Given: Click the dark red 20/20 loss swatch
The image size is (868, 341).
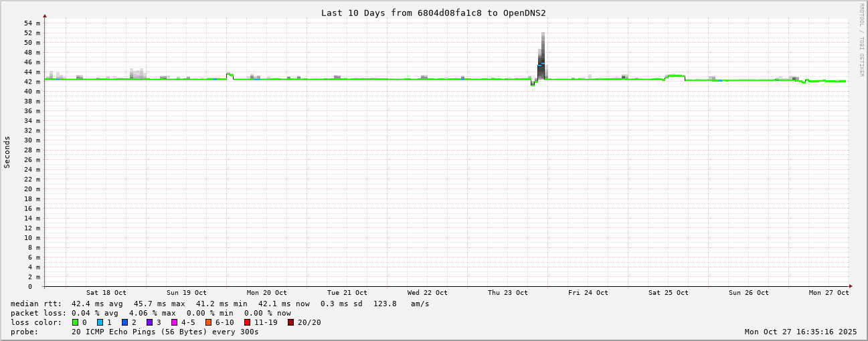Looking at the screenshot, I should 290,322.
